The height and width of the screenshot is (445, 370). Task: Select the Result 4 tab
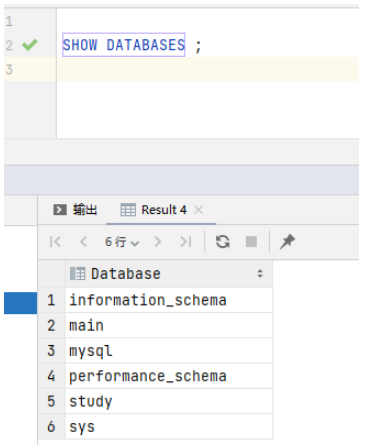pos(154,210)
